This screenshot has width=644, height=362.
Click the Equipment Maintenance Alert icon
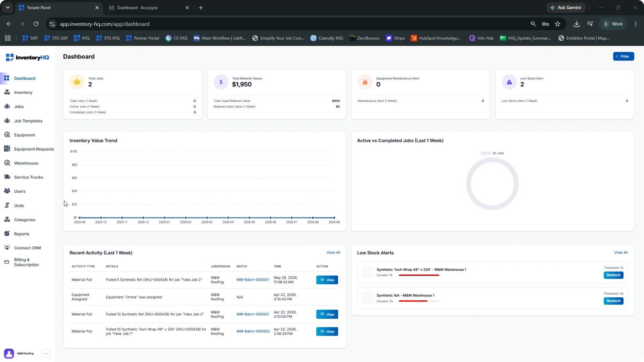(365, 82)
